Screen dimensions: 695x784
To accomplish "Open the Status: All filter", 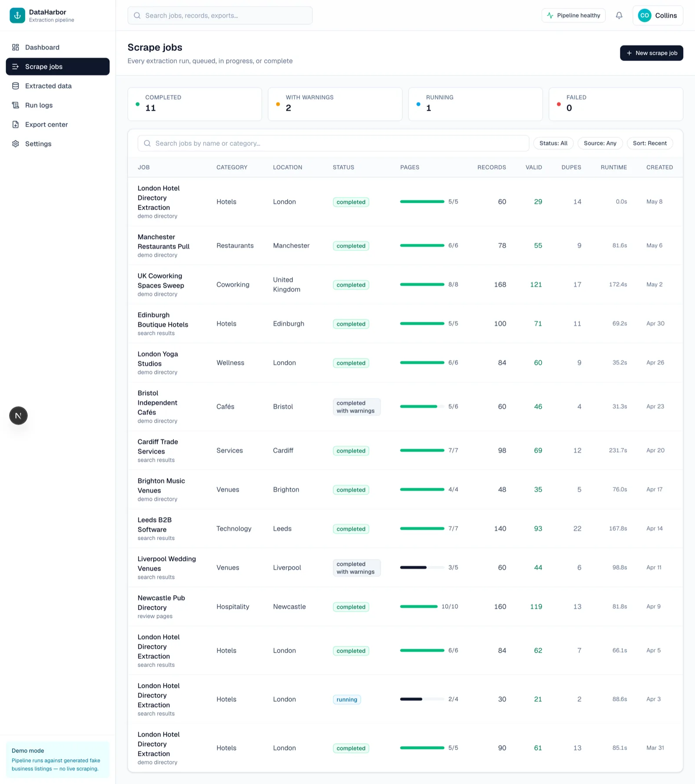I will coord(553,143).
